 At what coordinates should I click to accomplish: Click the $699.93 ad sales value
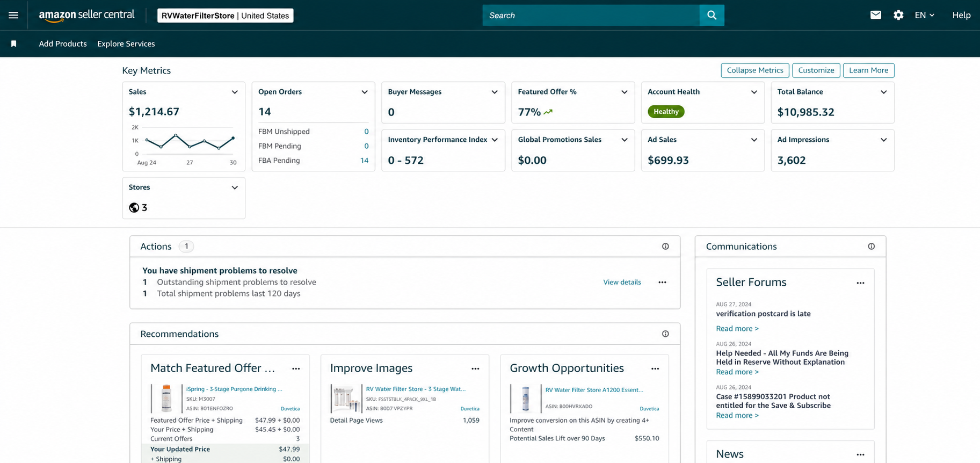pos(668,160)
